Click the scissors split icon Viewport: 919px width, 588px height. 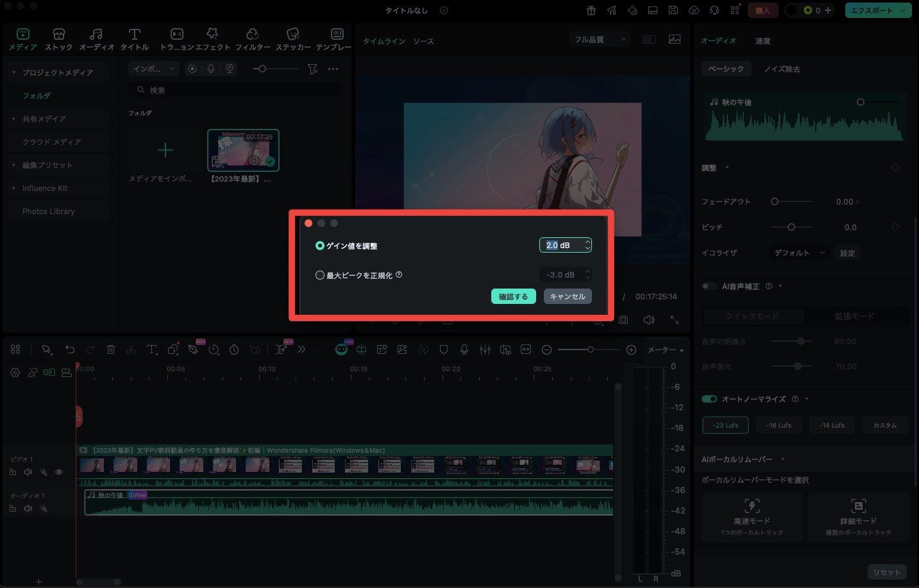coord(131,349)
